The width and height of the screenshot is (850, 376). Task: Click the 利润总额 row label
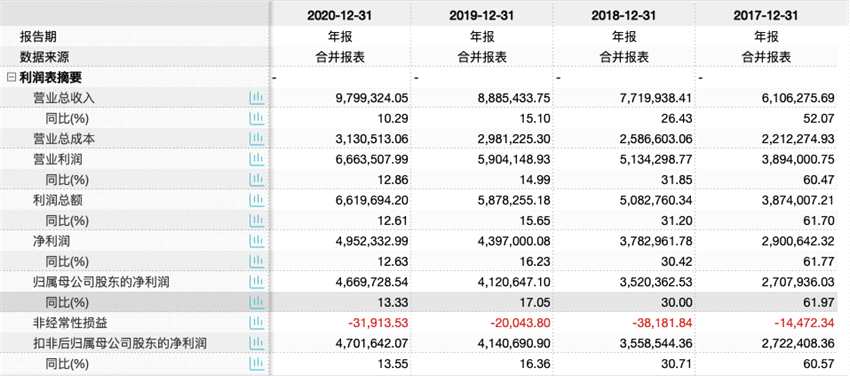pyautogui.click(x=57, y=200)
